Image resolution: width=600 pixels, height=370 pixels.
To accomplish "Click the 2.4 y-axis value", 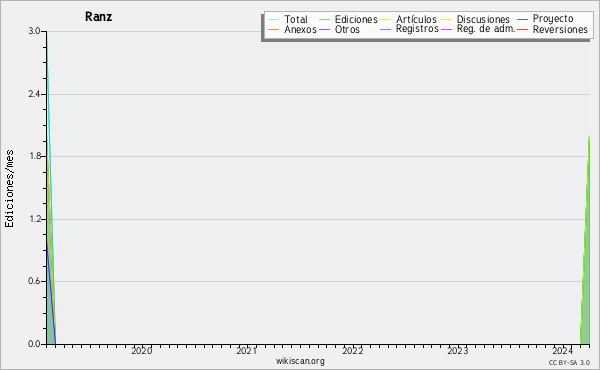I will pos(34,94).
